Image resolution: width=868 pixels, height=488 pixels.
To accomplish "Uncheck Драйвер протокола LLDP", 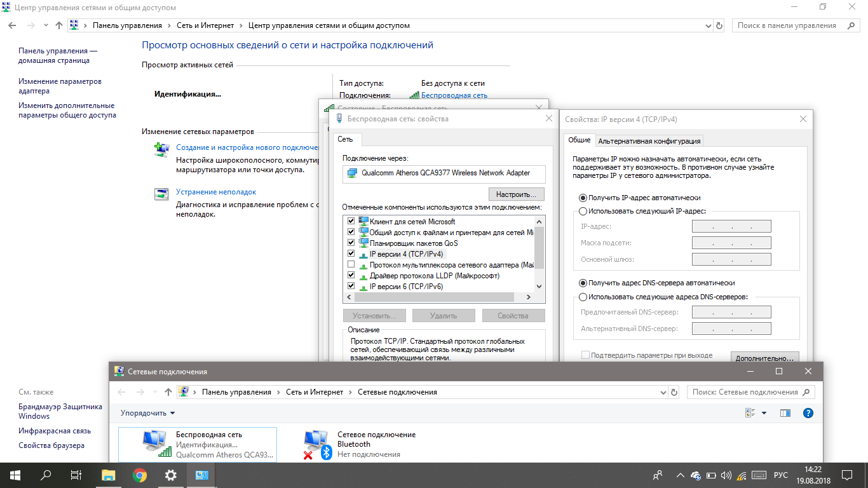I will (x=351, y=275).
